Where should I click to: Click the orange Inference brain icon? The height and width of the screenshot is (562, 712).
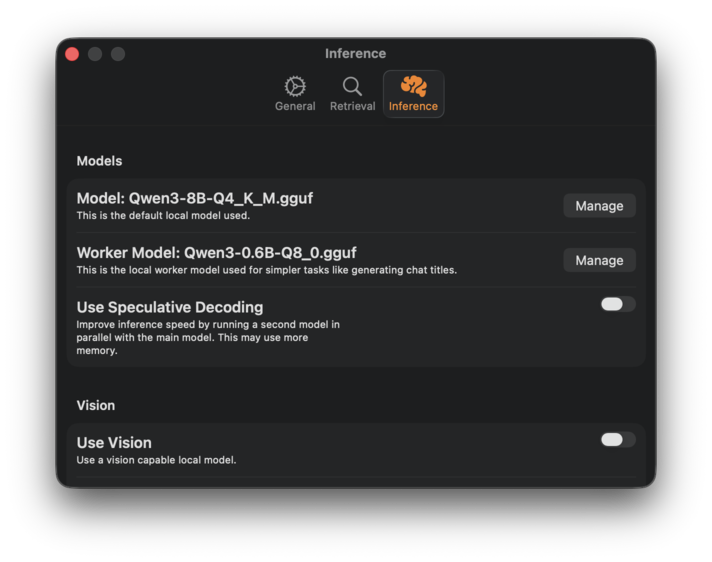pyautogui.click(x=413, y=86)
